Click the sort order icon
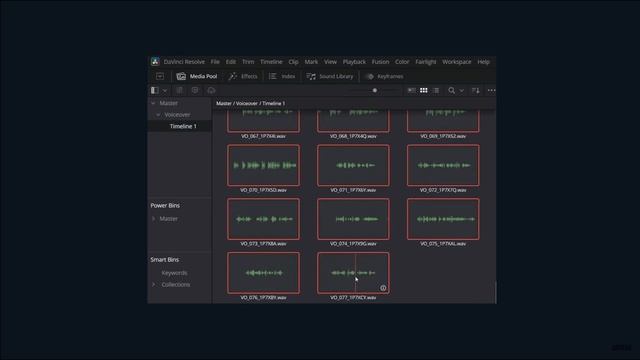Screen dimensions: 640x360 tap(476, 90)
